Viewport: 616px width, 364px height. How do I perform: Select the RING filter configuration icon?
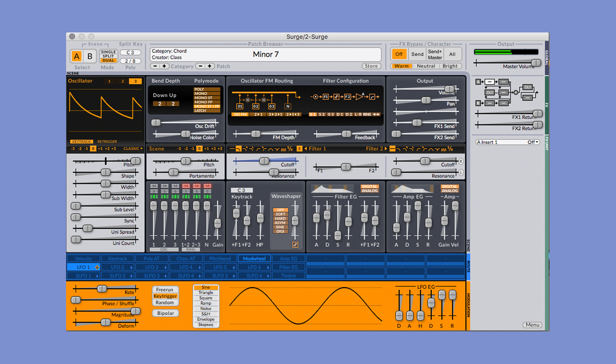(x=367, y=114)
